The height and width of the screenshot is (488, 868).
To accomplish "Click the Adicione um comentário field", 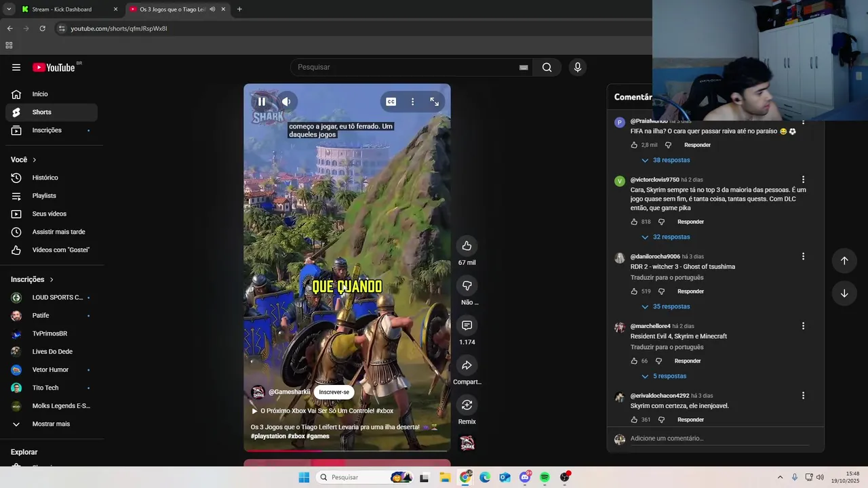I will tap(719, 439).
